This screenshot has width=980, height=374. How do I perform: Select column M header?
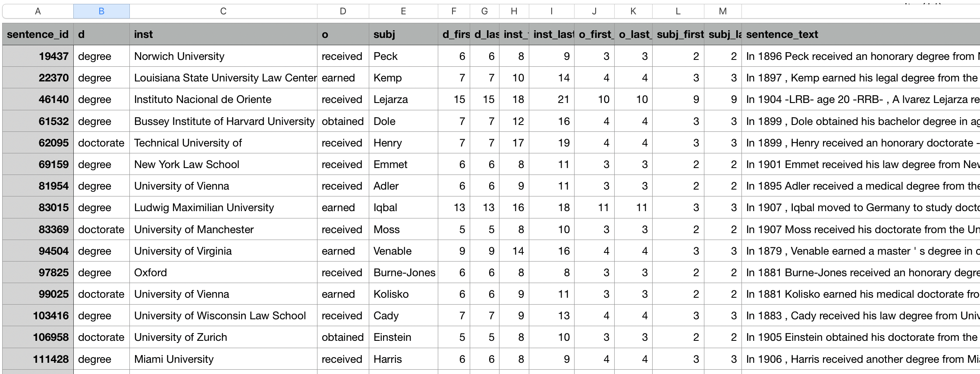tap(723, 11)
